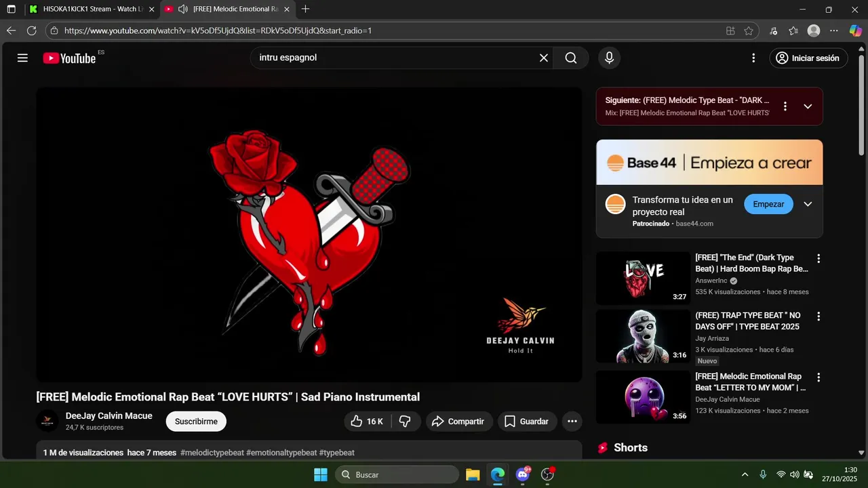The height and width of the screenshot is (488, 868).
Task: Open Edge settings and more menu
Action: 834,30
